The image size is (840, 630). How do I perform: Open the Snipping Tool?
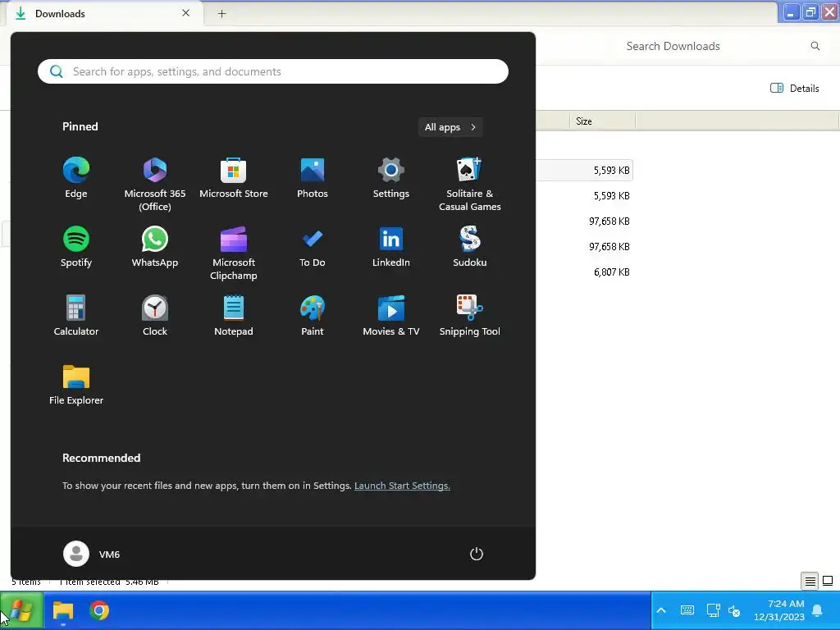click(x=470, y=316)
